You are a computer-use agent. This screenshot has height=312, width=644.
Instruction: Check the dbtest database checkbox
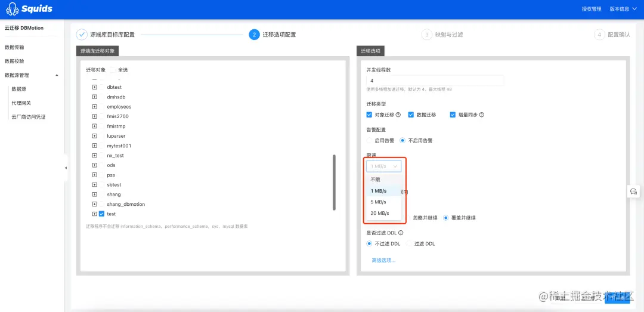click(x=101, y=87)
